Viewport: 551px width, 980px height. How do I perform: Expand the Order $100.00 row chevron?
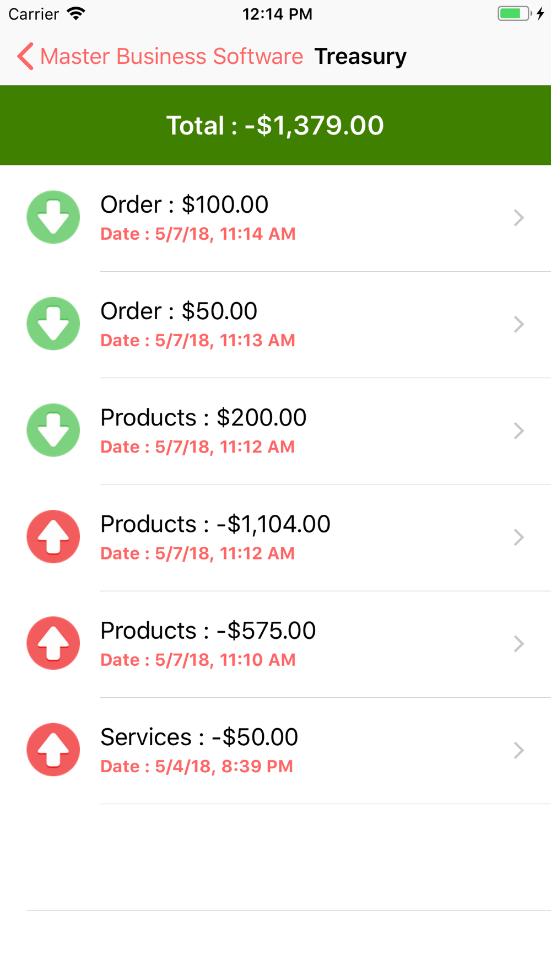tap(518, 218)
